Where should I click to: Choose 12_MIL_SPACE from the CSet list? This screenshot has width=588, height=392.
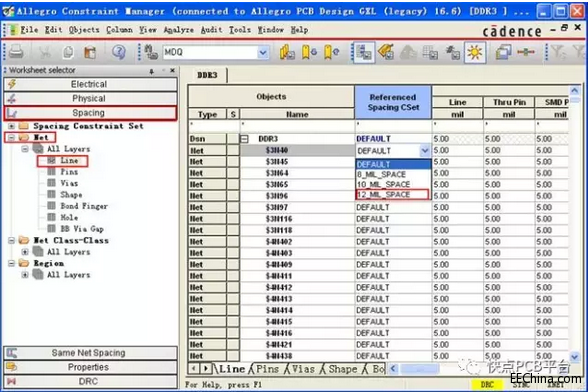392,194
